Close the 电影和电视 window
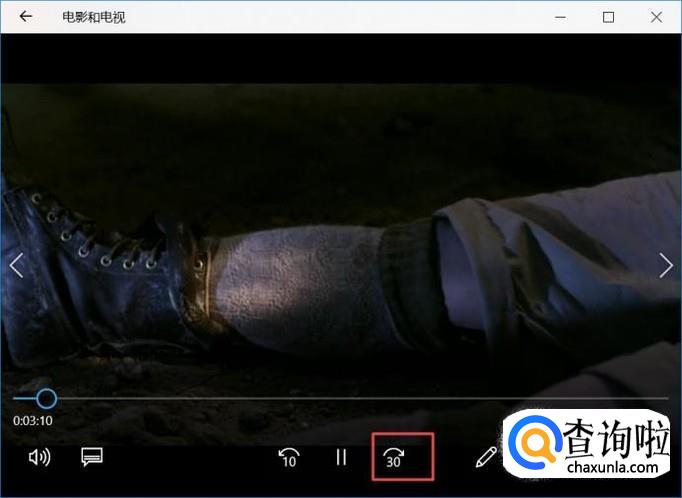This screenshot has height=498, width=682. click(x=656, y=17)
